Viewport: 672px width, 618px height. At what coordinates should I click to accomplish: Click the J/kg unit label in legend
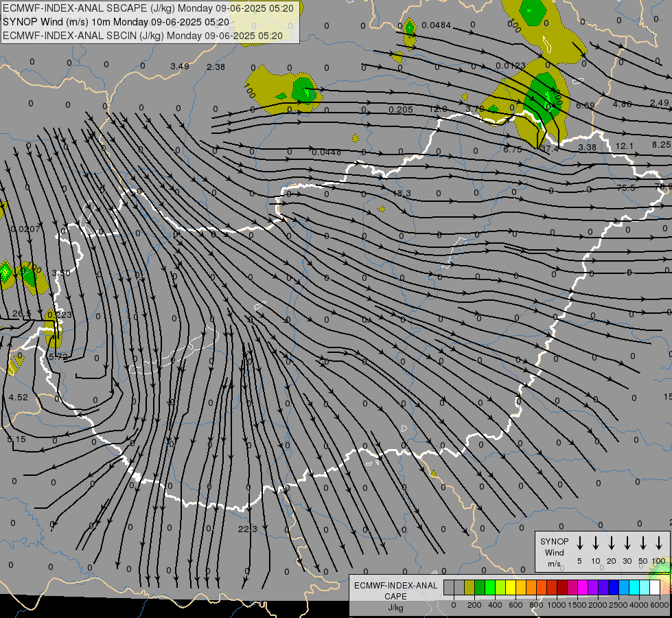[395, 608]
